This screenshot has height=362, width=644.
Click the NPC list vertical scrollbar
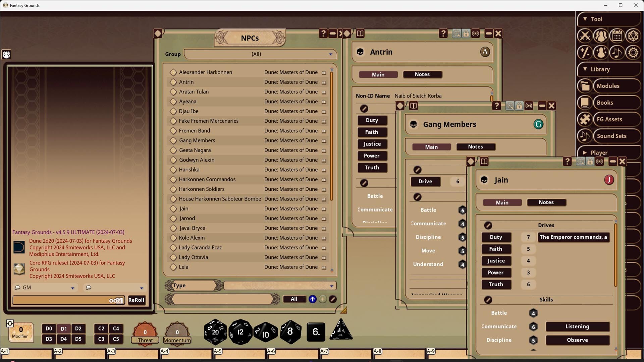pos(331,134)
